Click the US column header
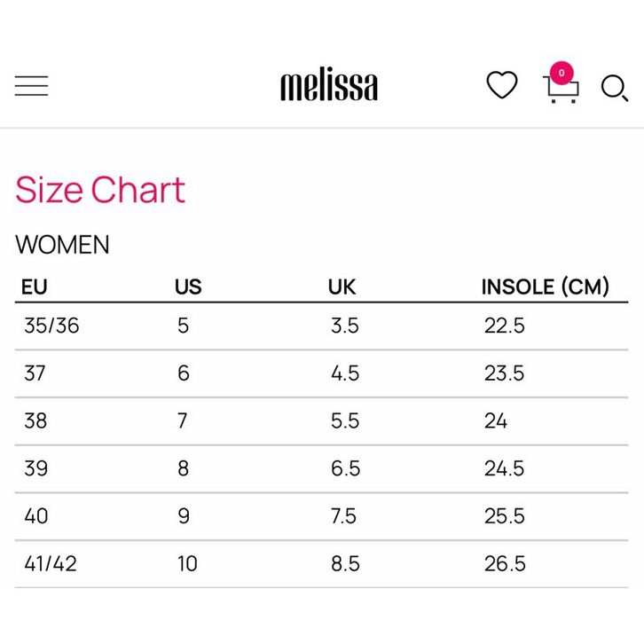 [188, 287]
